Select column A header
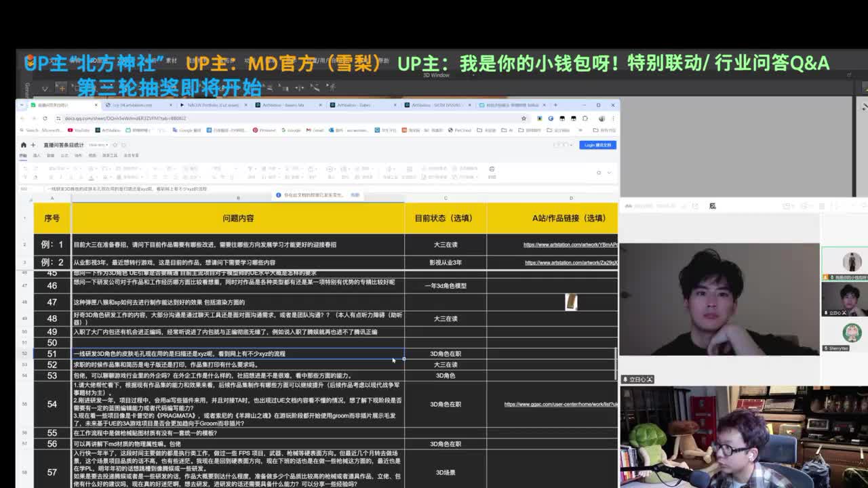The image size is (868, 488). click(52, 199)
